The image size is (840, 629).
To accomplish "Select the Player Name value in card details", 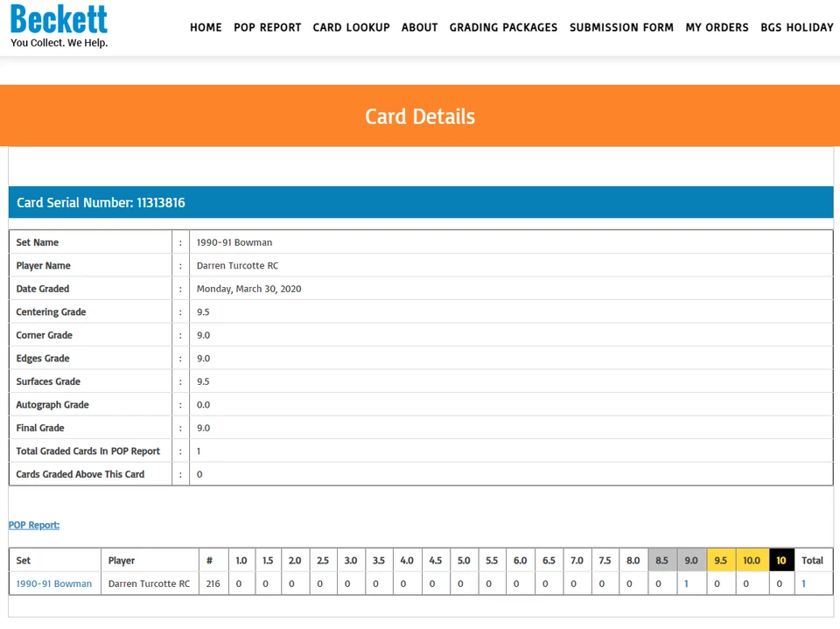I will [237, 266].
